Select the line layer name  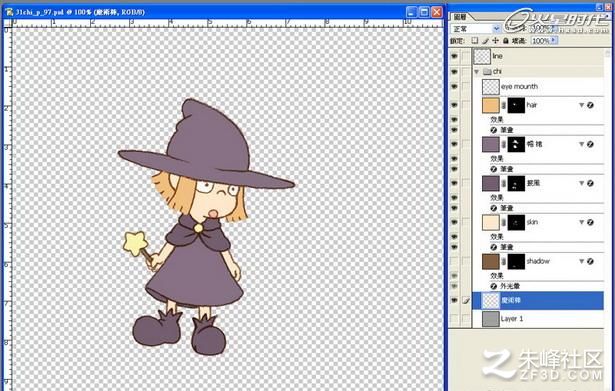(497, 56)
